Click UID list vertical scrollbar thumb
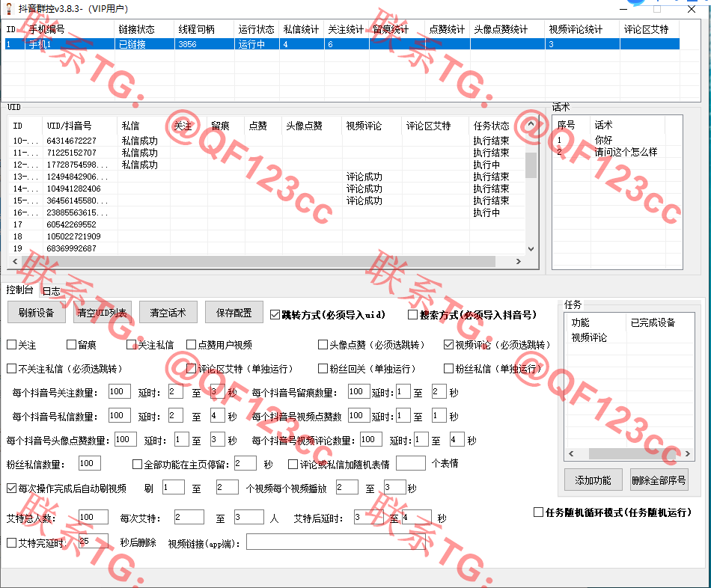The image size is (711, 588). 531,165
